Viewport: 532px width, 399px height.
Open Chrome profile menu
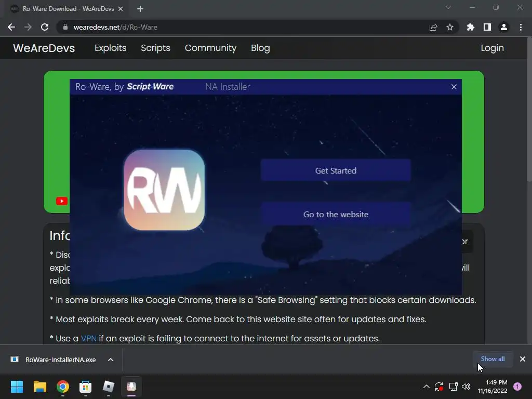[x=504, y=27]
